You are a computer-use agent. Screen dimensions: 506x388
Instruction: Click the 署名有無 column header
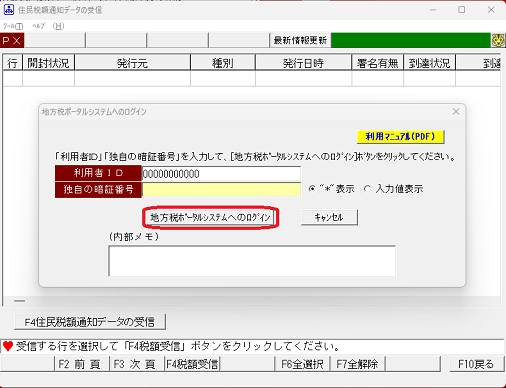point(378,63)
